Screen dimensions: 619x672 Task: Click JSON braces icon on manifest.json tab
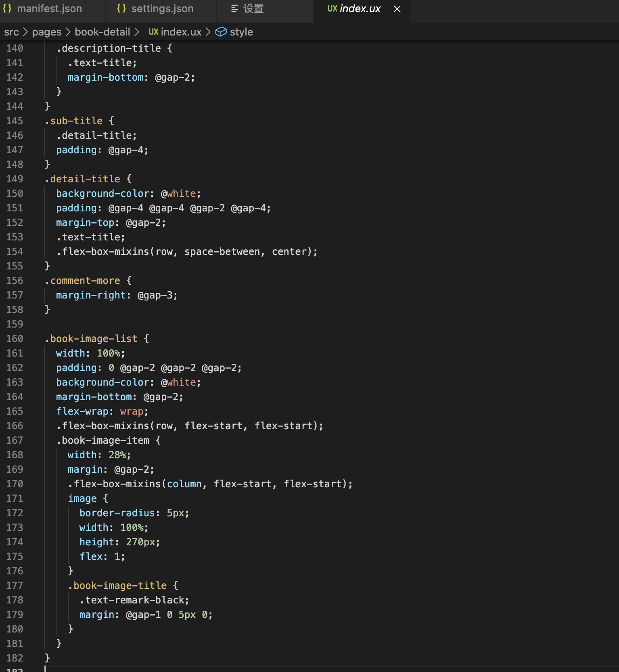(x=7, y=8)
